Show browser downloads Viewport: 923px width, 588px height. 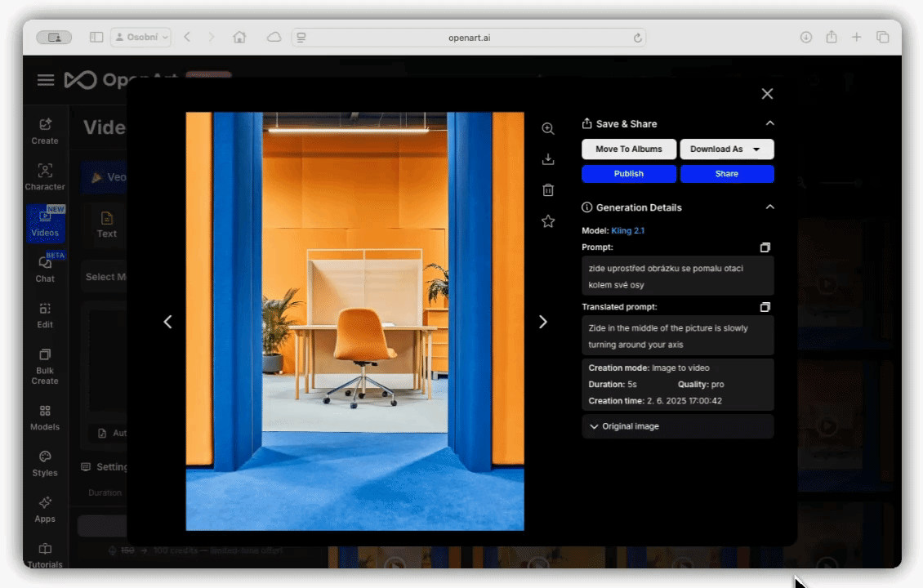pos(806,37)
